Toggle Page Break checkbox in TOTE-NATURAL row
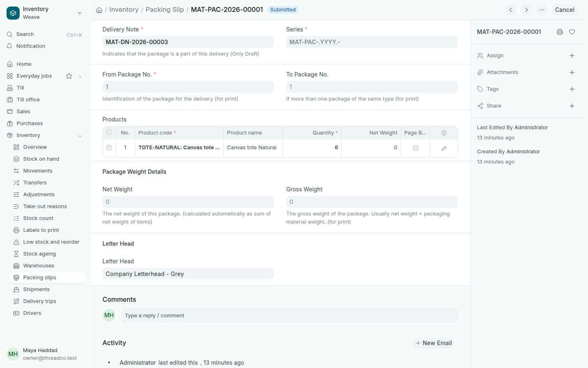Screen dimensions: 588x368 click(416, 148)
